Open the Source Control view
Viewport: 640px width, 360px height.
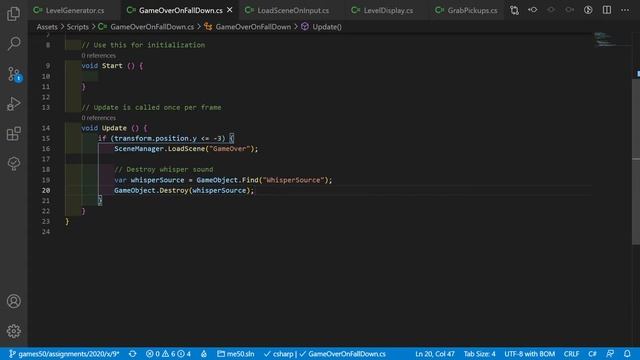[14, 74]
